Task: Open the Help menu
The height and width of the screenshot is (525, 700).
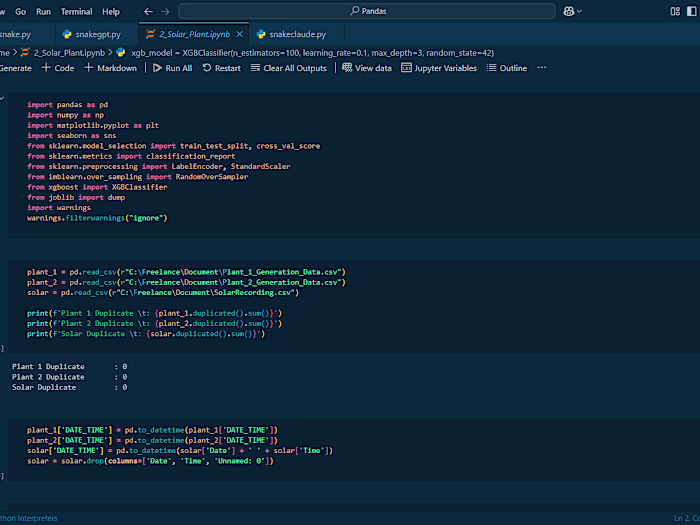Action: coord(110,11)
